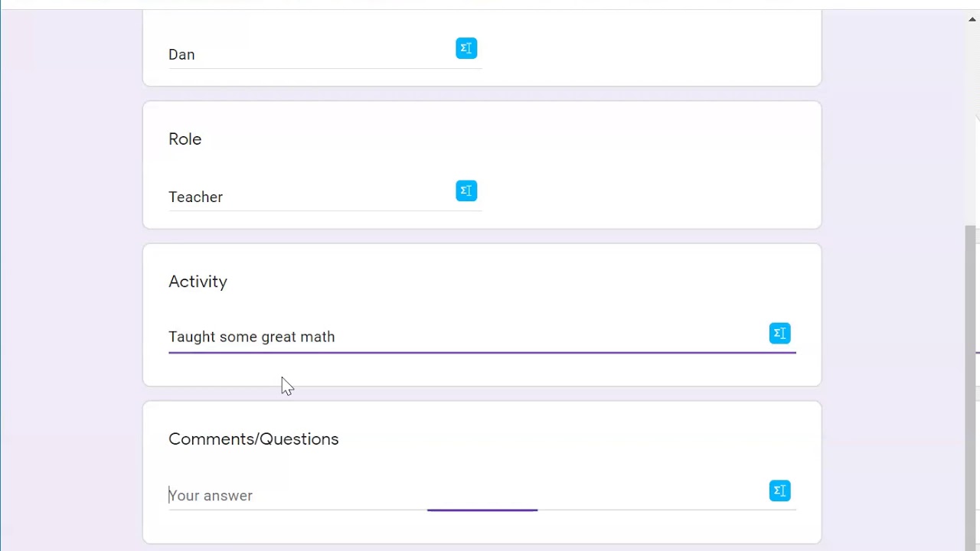Click the scrollbar track above the thumb

[x=972, y=122]
